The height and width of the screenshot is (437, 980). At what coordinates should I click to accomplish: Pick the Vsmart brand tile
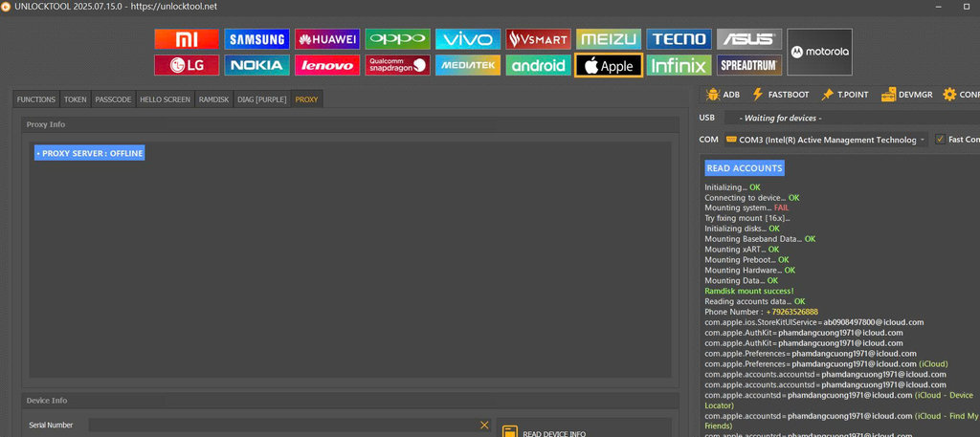click(x=538, y=39)
